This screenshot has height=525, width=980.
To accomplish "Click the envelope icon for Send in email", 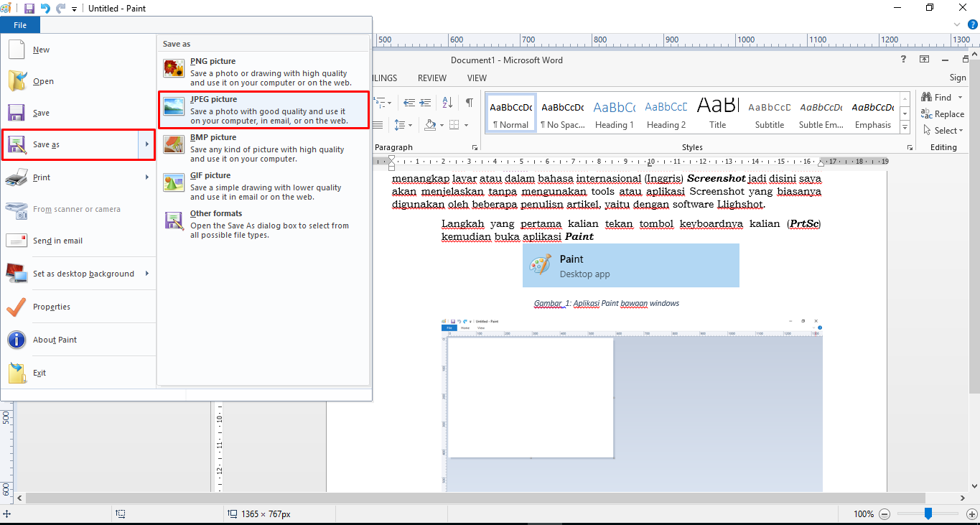I will [x=17, y=241].
